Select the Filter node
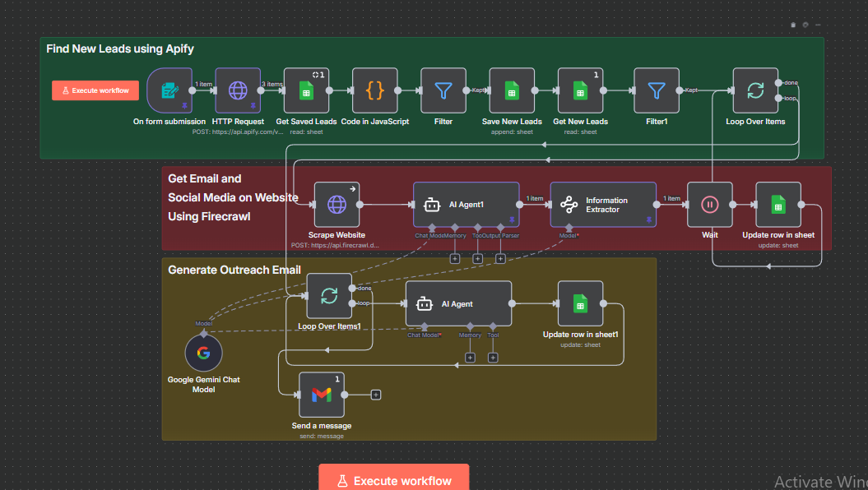 tap(443, 90)
